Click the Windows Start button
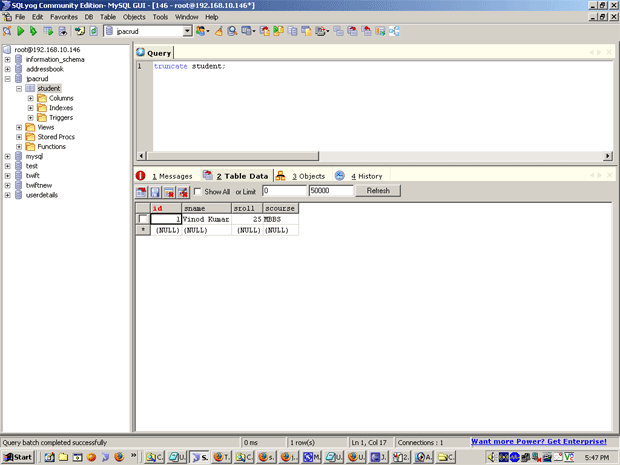This screenshot has height=465, width=620. tap(19, 457)
